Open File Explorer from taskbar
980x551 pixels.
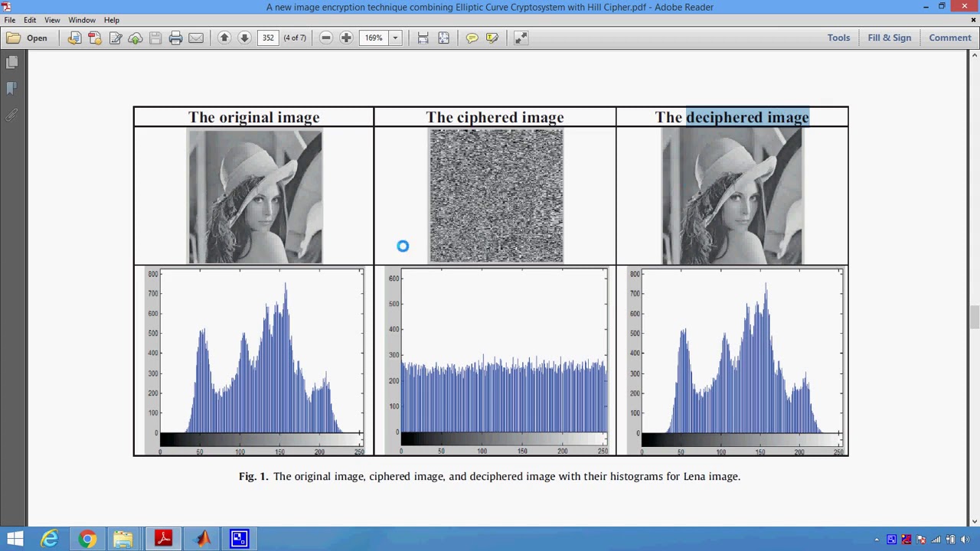(x=125, y=540)
